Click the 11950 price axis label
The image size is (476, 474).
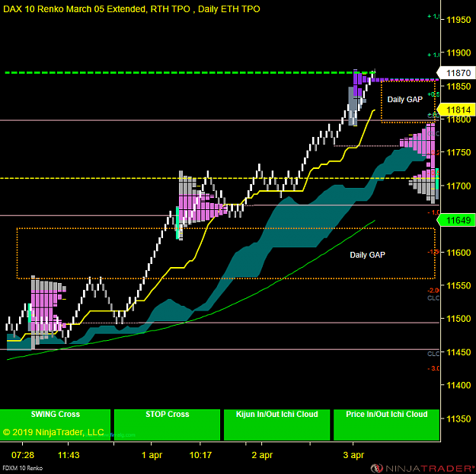click(458, 20)
